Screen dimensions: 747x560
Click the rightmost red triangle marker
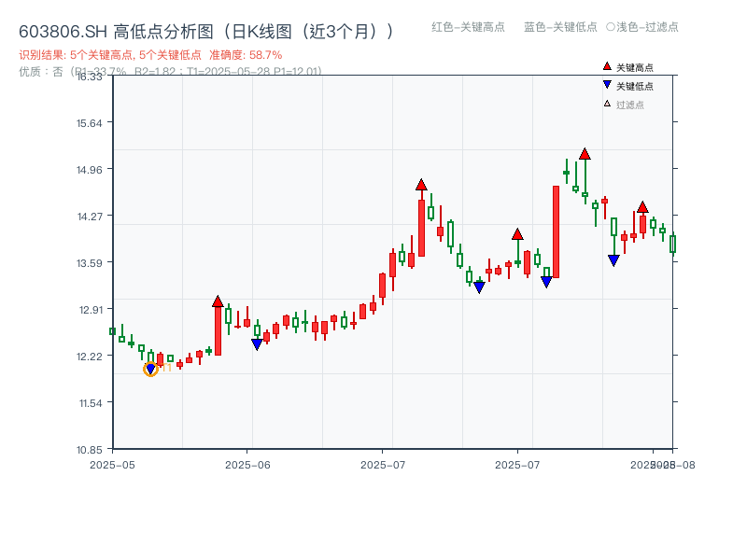click(x=642, y=205)
